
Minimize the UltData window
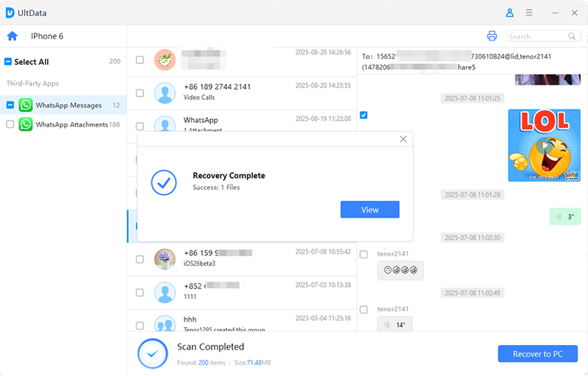pos(555,13)
